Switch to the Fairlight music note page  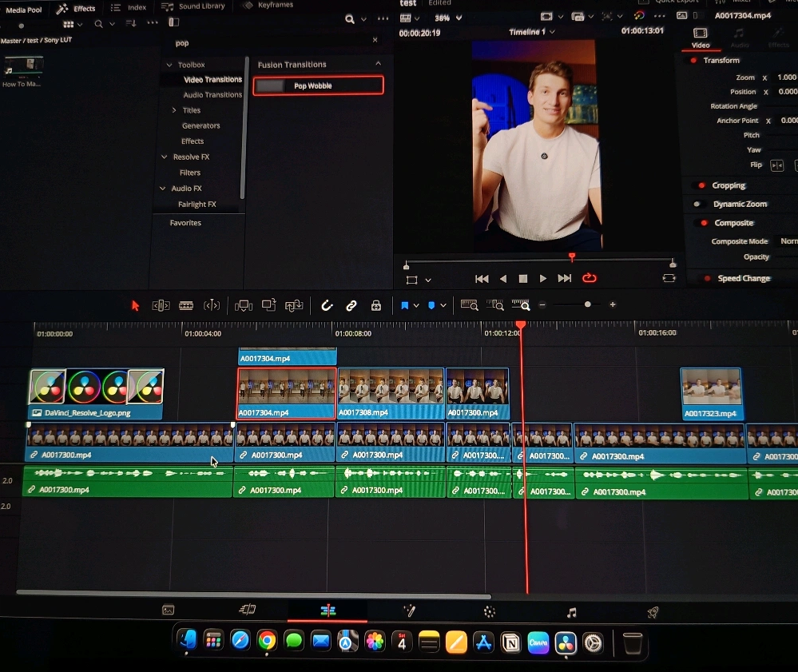click(x=571, y=612)
